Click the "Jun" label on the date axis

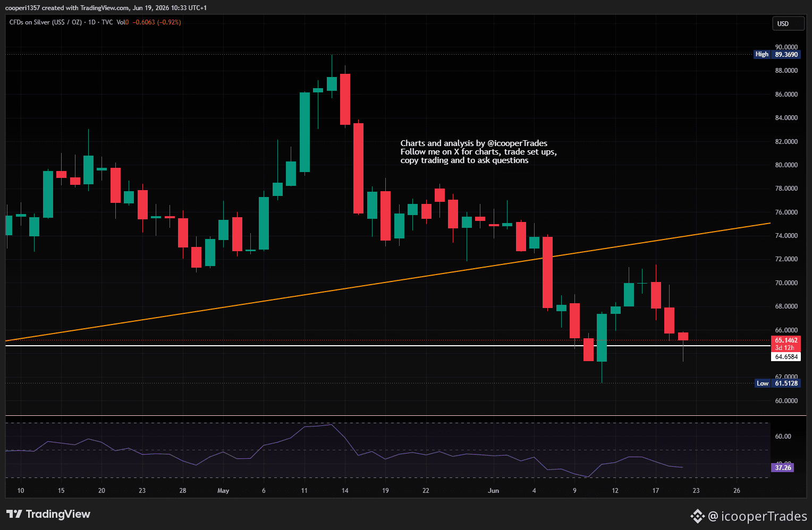coord(494,491)
